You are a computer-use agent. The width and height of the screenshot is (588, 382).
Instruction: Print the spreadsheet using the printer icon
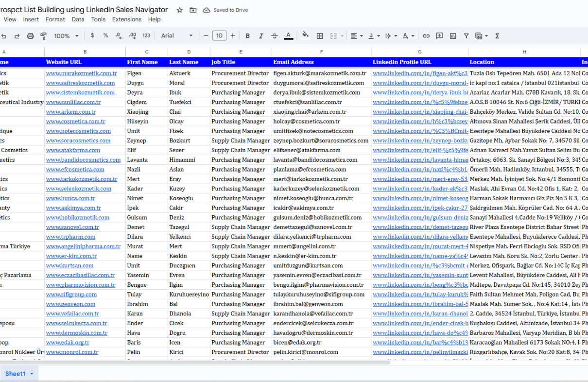31,36
